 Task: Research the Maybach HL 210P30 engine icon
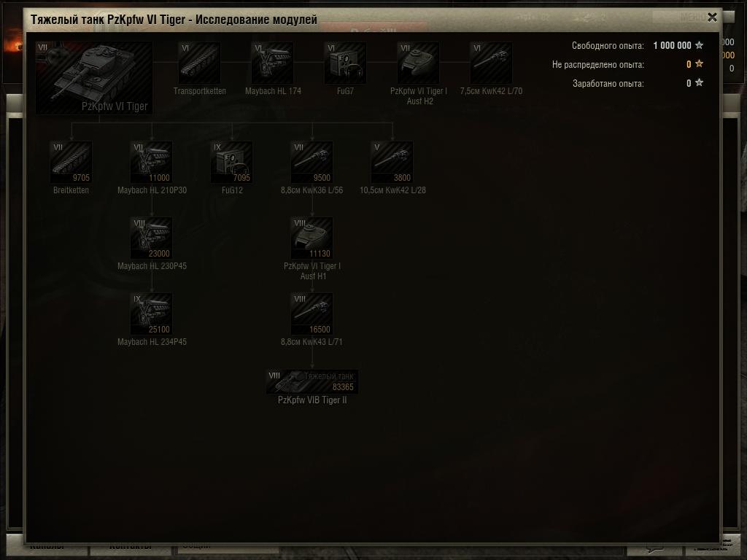[x=152, y=163]
